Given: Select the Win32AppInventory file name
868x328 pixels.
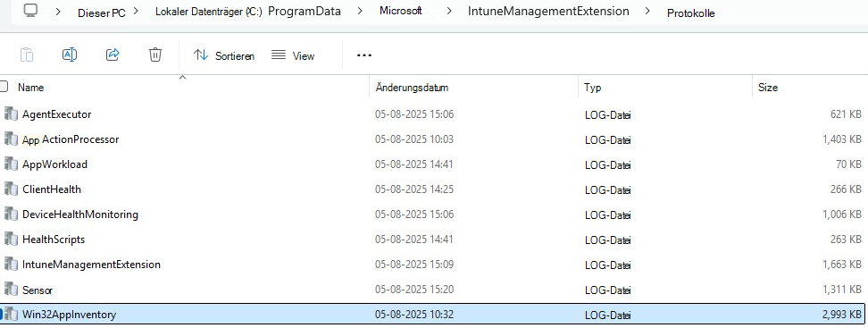Looking at the screenshot, I should coord(69,315).
